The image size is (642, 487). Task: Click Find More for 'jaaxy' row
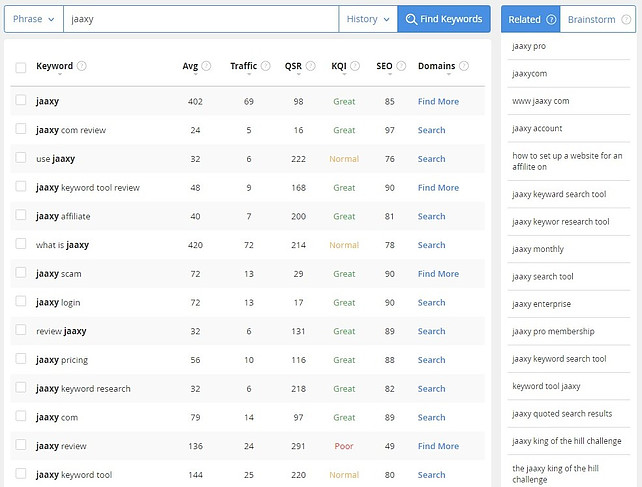(x=438, y=102)
